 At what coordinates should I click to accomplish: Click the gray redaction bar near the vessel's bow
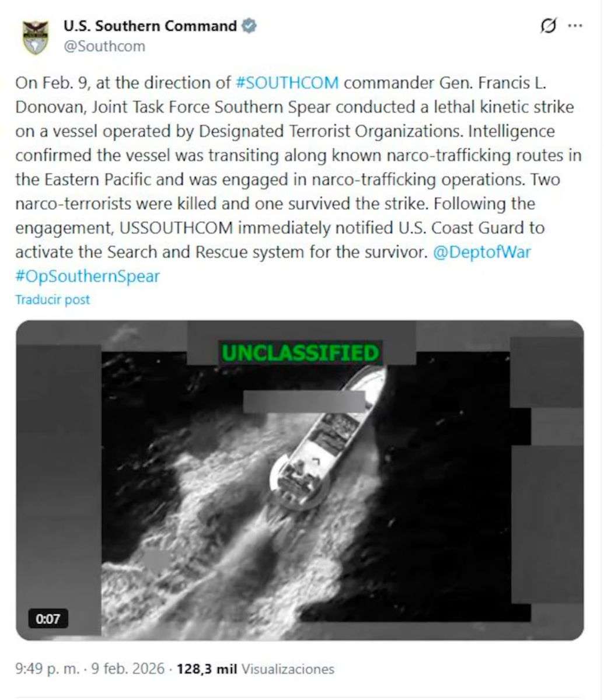pyautogui.click(x=304, y=402)
